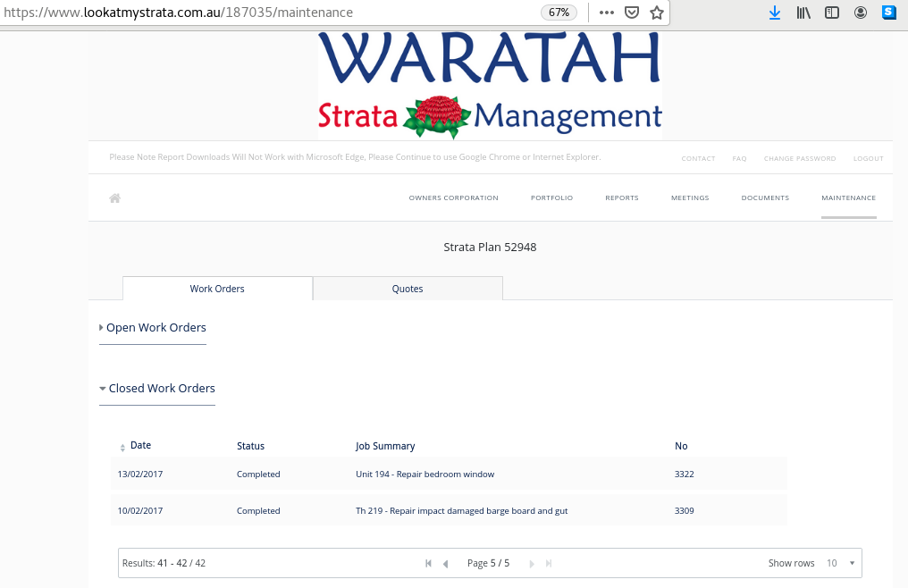The image size is (908, 588).
Task: Open the Firefox account icon
Action: tap(861, 13)
